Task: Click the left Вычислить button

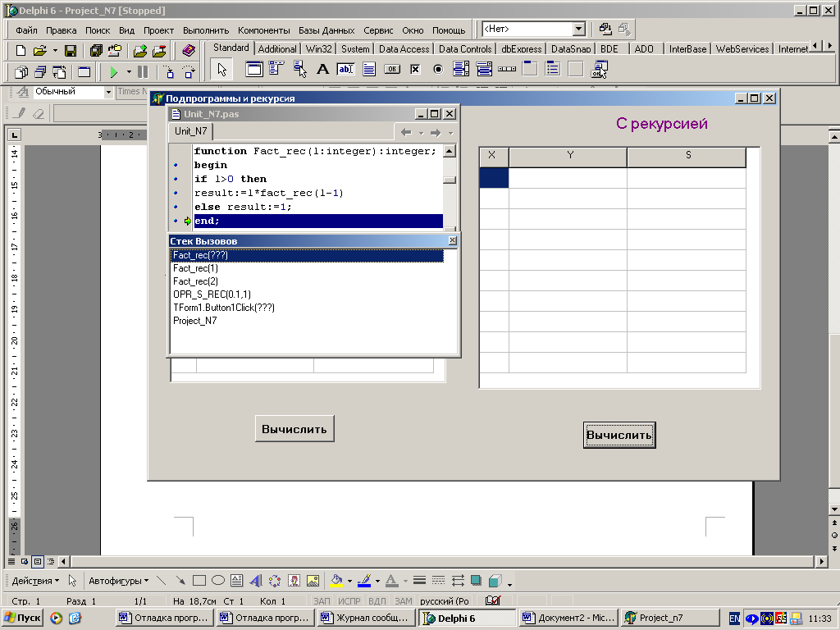Action: pyautogui.click(x=294, y=429)
